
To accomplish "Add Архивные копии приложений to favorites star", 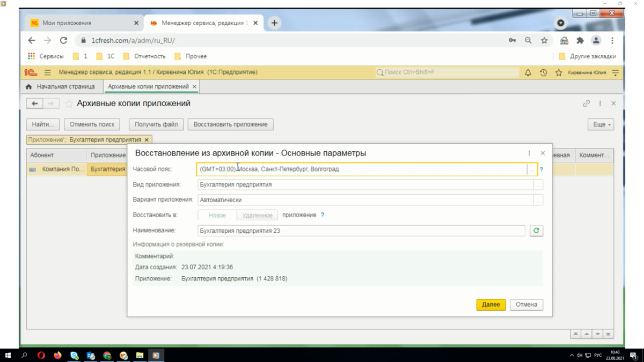I will tap(69, 104).
